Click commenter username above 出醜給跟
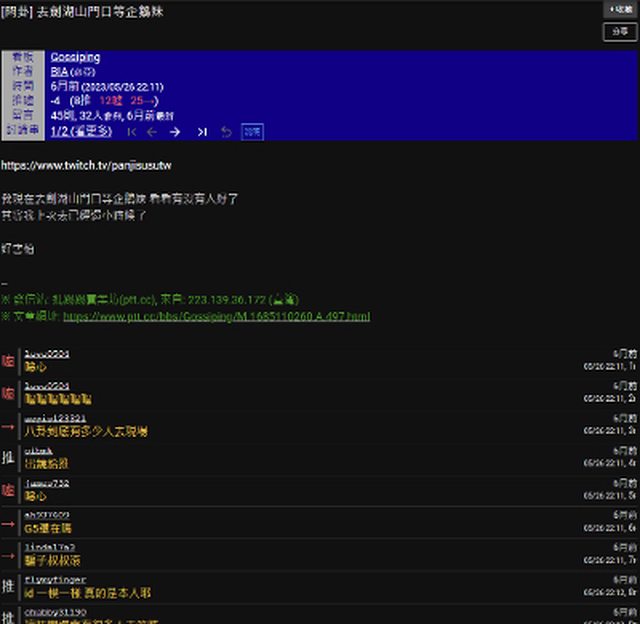 click(x=38, y=450)
